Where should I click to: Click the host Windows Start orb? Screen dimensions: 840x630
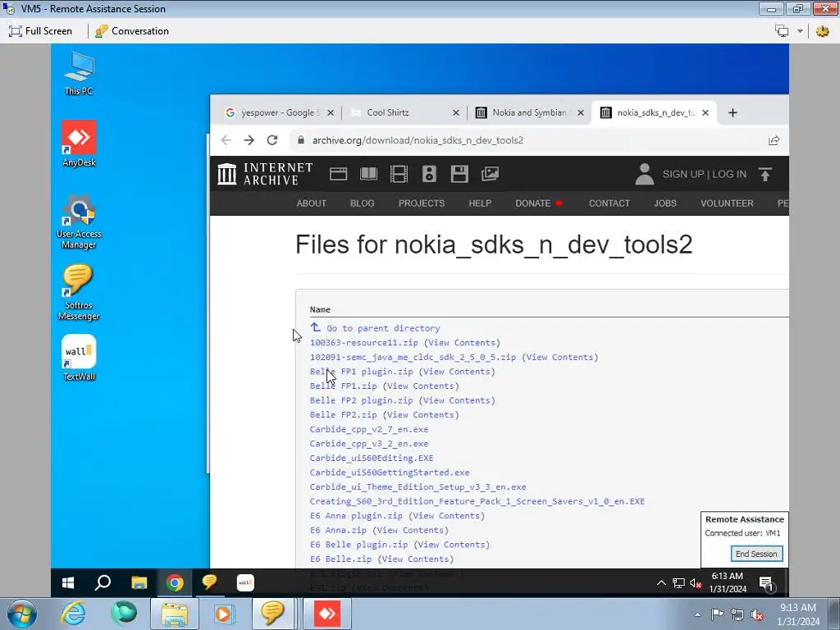[21, 614]
